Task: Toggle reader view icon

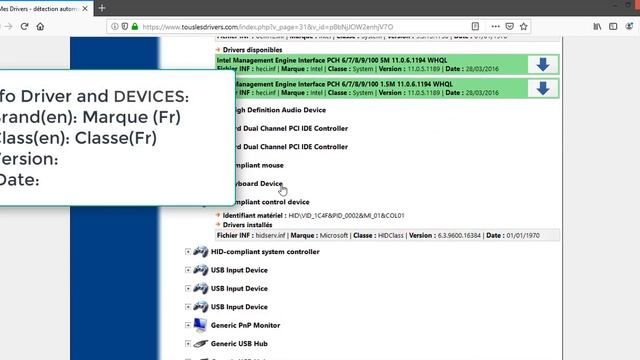Action: [x=475, y=27]
